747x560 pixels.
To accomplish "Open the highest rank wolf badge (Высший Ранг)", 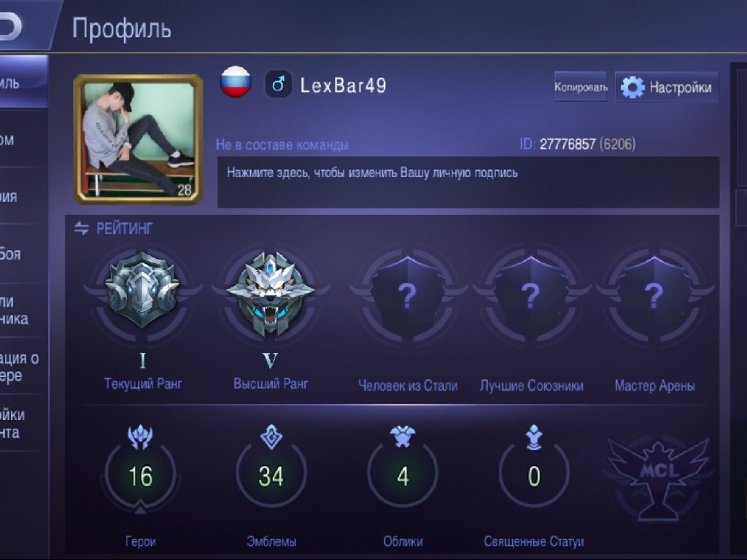I will [270, 294].
